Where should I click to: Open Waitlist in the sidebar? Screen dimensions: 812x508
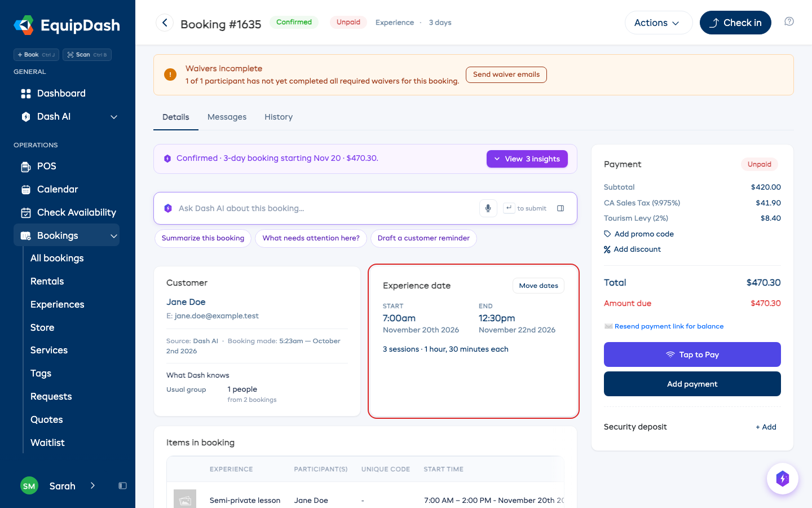(48, 443)
